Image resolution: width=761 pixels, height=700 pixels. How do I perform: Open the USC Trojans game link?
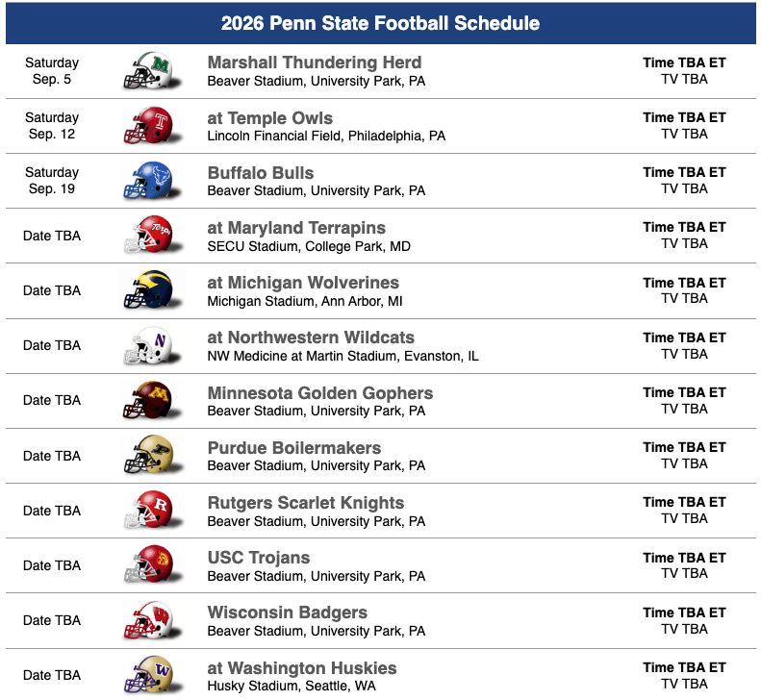259,558
